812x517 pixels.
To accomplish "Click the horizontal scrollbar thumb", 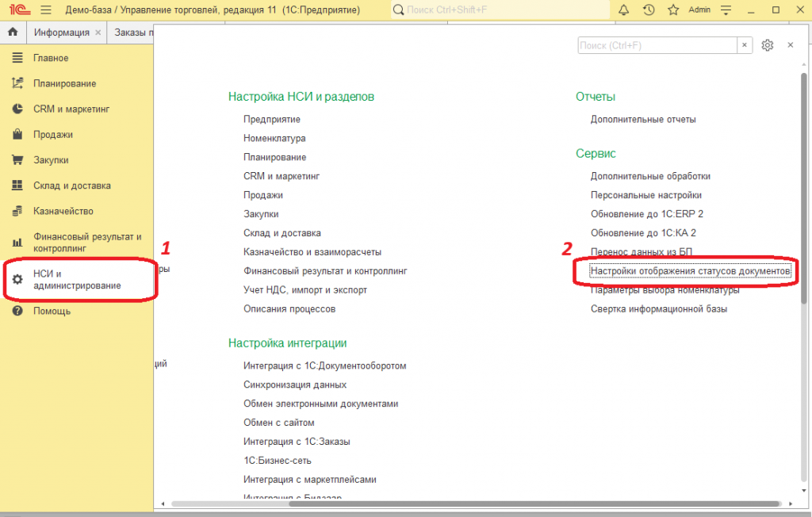I will tap(534, 504).
